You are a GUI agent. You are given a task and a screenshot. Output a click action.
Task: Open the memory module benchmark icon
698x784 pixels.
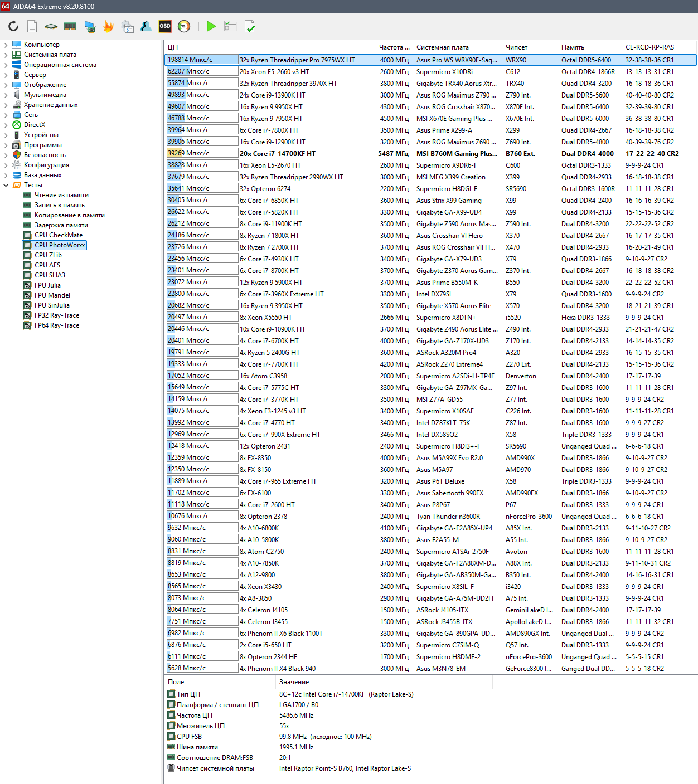click(70, 26)
